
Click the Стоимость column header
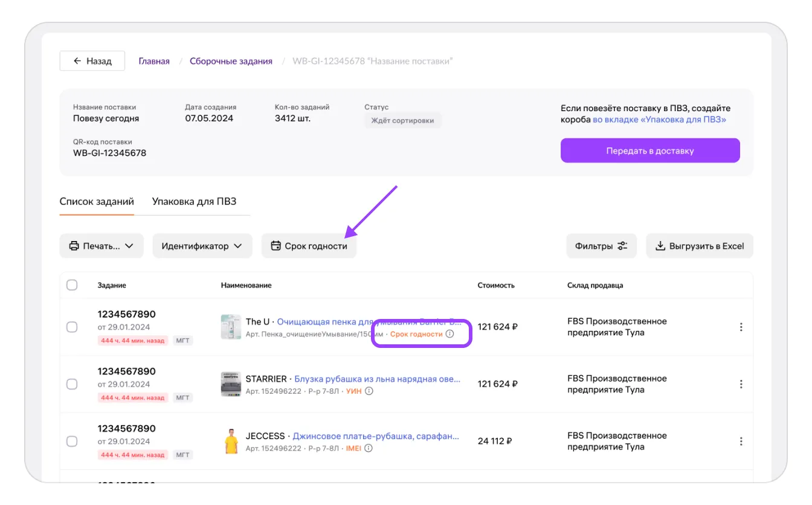point(496,285)
